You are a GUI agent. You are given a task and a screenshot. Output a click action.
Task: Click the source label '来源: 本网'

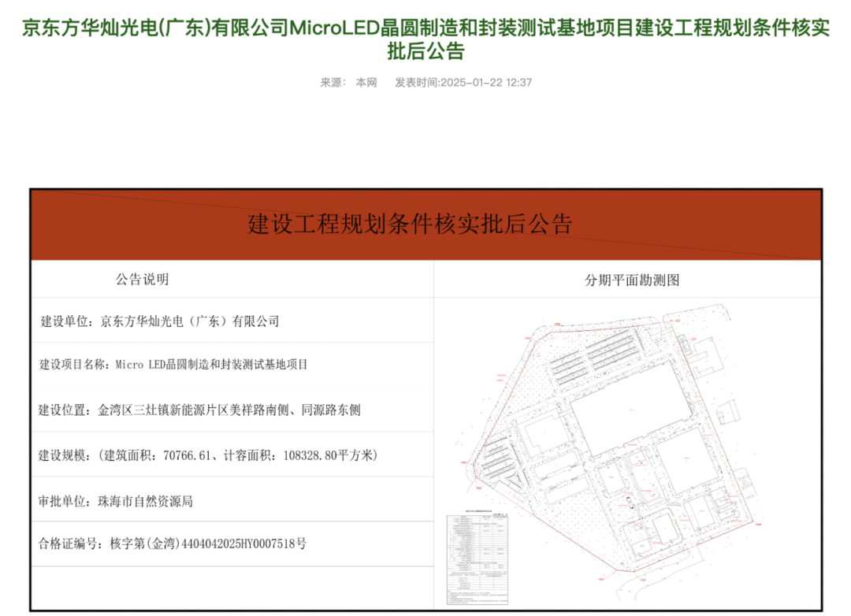click(x=348, y=83)
